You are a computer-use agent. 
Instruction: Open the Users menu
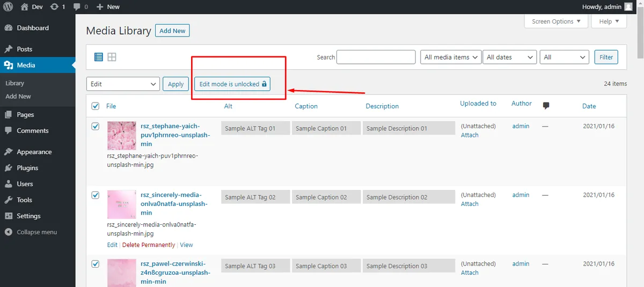25,183
